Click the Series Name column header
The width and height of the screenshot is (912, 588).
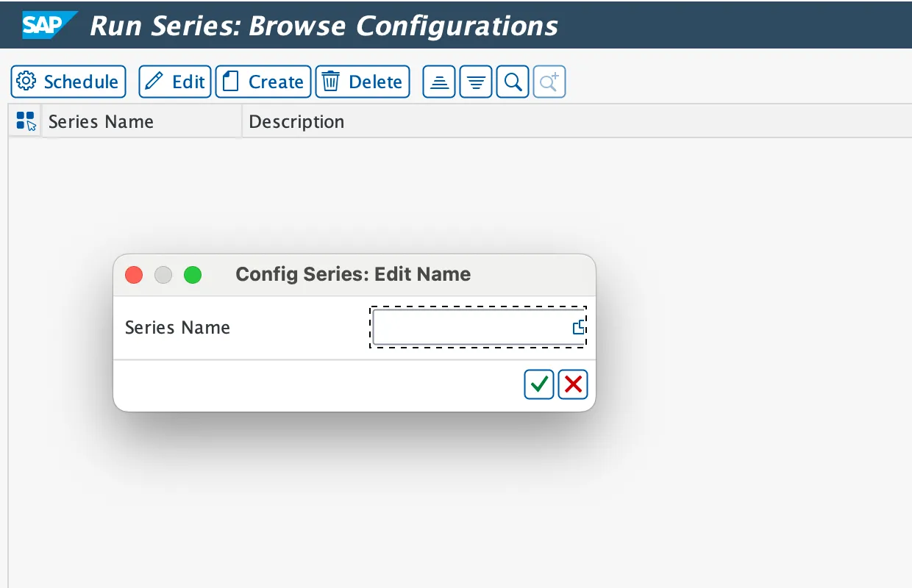pos(101,121)
